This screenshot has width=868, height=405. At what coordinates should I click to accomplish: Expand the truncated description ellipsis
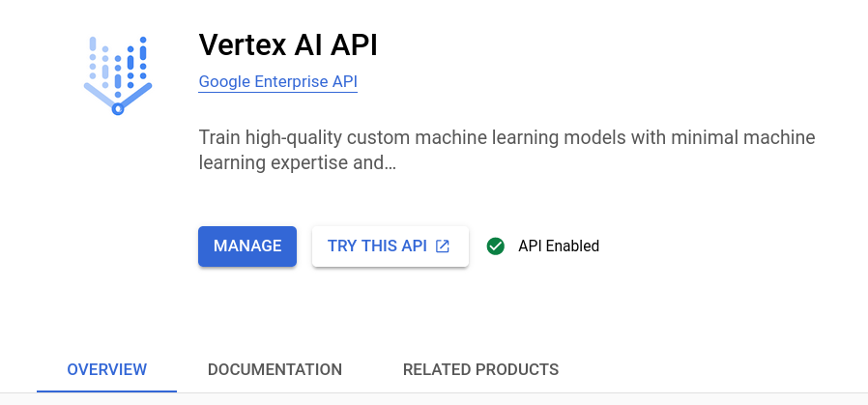click(390, 163)
